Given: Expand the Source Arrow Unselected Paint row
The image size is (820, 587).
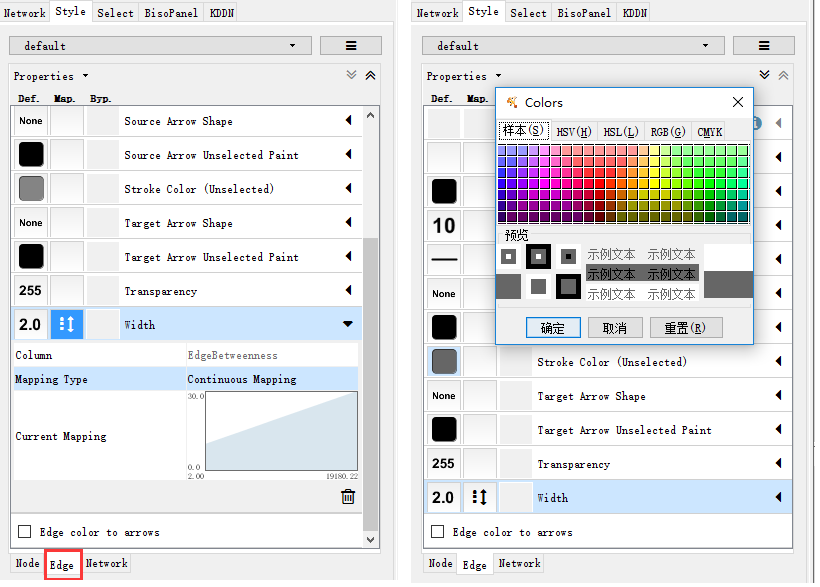Looking at the screenshot, I should (x=349, y=154).
